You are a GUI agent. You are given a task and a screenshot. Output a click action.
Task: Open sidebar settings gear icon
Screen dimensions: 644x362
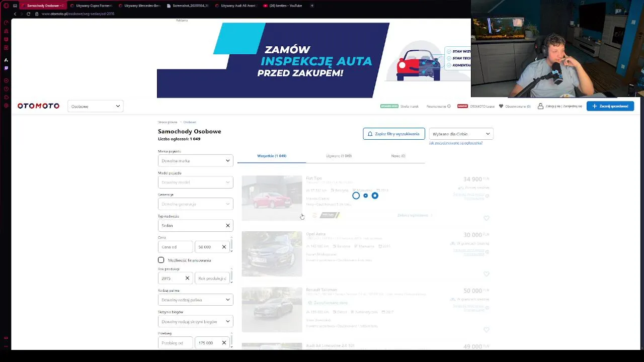pyautogui.click(x=6, y=105)
